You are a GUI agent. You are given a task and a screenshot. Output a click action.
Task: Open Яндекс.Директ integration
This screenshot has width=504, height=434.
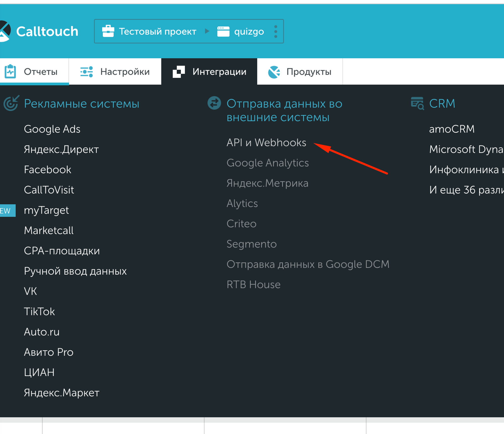[61, 150]
